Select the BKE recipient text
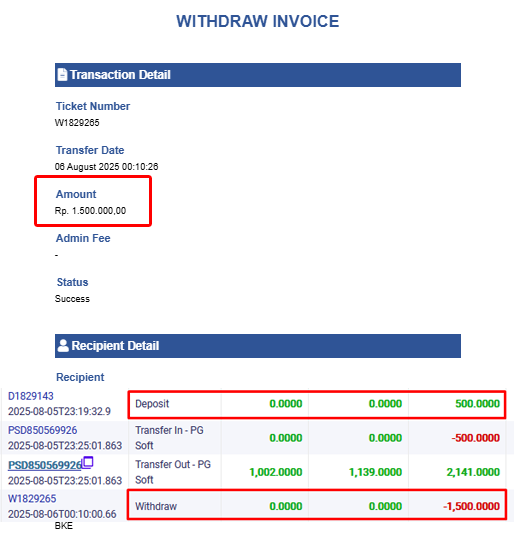514x552 pixels. 64,526
